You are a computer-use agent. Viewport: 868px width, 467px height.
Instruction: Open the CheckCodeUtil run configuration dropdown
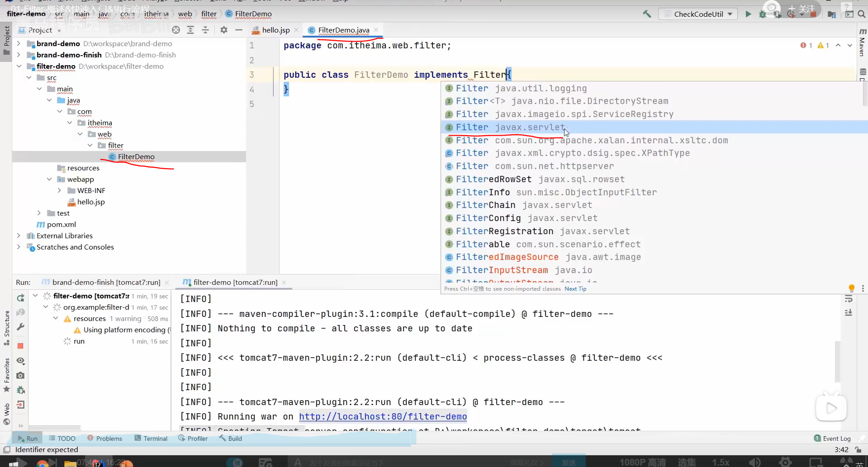pyautogui.click(x=698, y=14)
